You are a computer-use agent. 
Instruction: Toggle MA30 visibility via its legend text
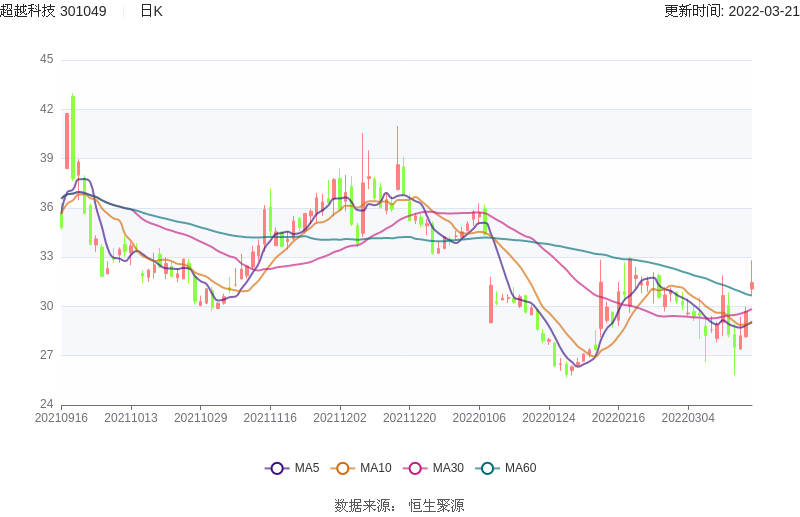447,468
